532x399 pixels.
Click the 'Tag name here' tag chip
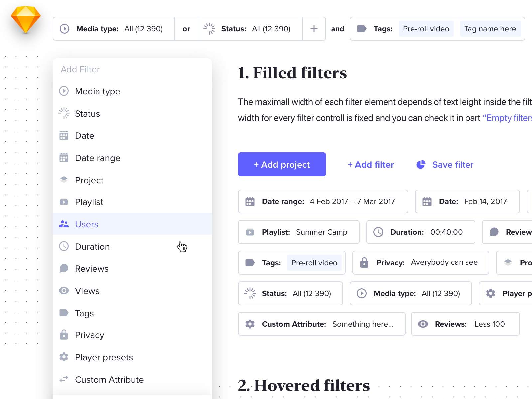pos(490,29)
